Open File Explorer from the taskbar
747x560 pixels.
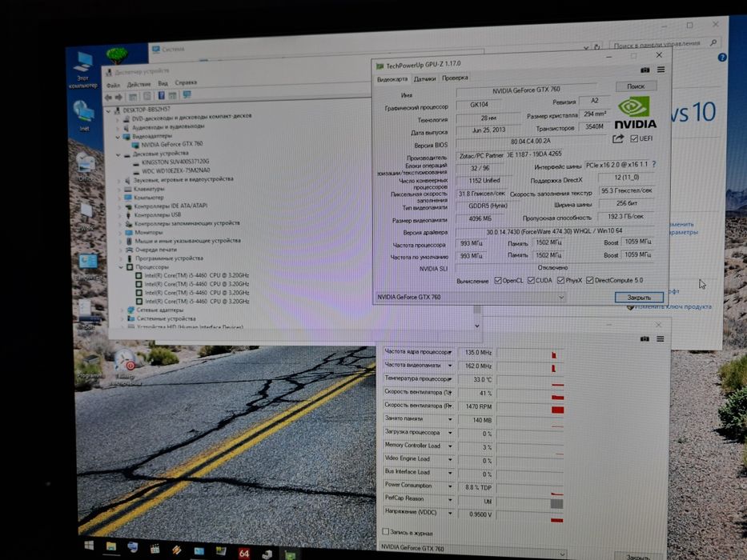tap(111, 546)
